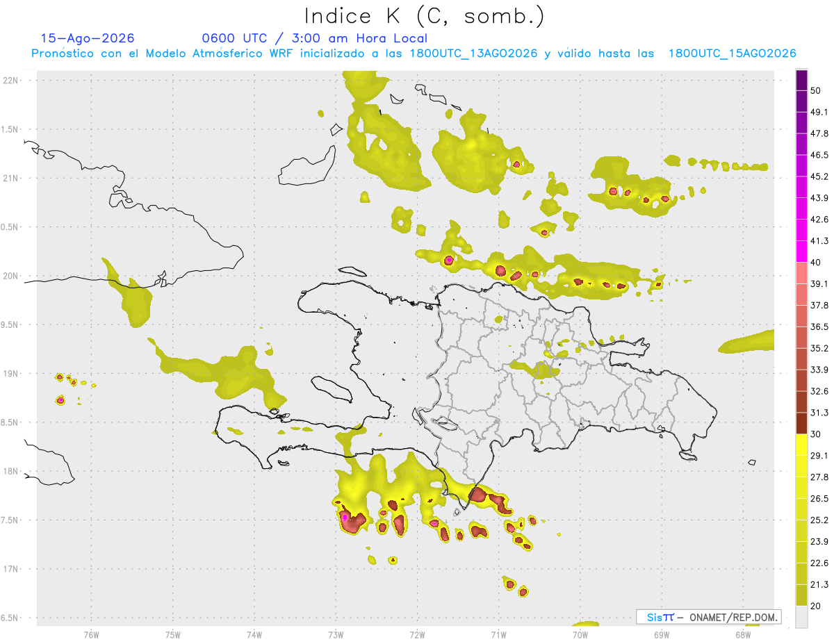
Task: Click colorbar value '40'
Action: point(816,263)
